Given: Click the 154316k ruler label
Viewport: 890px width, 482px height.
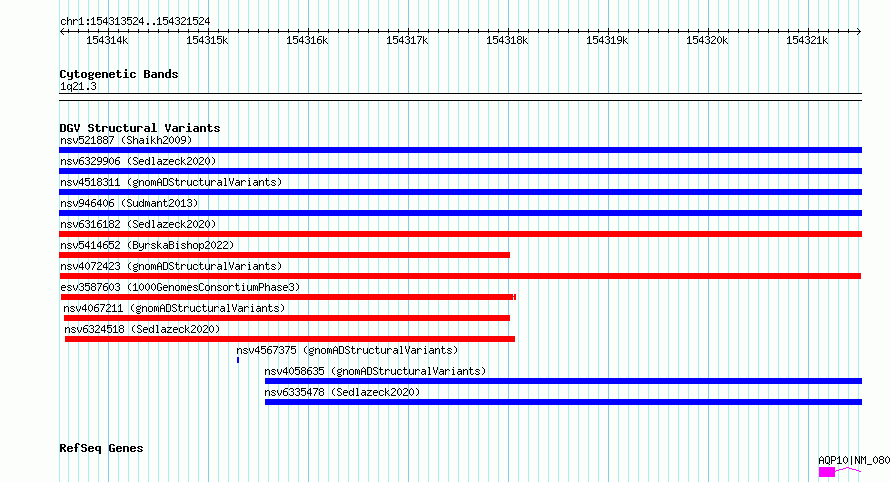Looking at the screenshot, I should 307,40.
